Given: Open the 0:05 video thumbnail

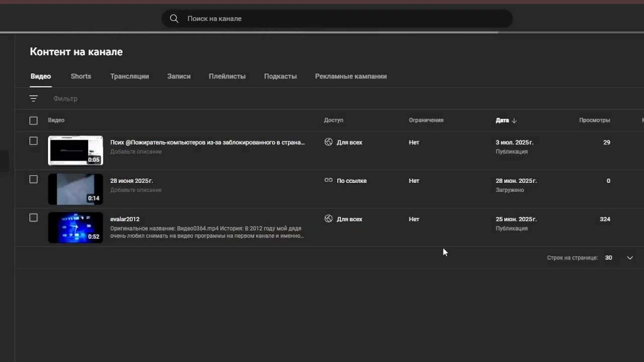Looking at the screenshot, I should point(75,150).
